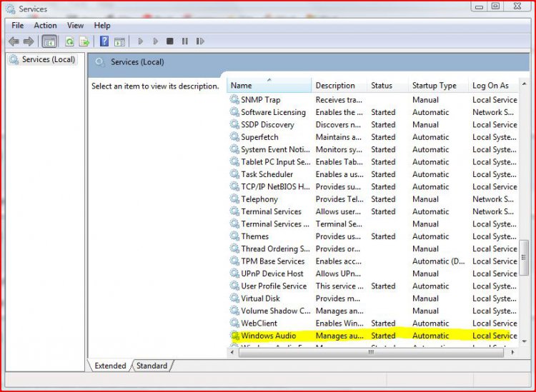Select the System Event Noti... service

(x=275, y=149)
